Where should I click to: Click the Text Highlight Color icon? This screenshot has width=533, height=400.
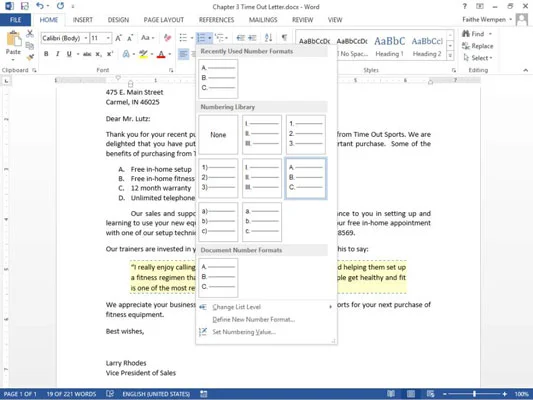coord(143,54)
